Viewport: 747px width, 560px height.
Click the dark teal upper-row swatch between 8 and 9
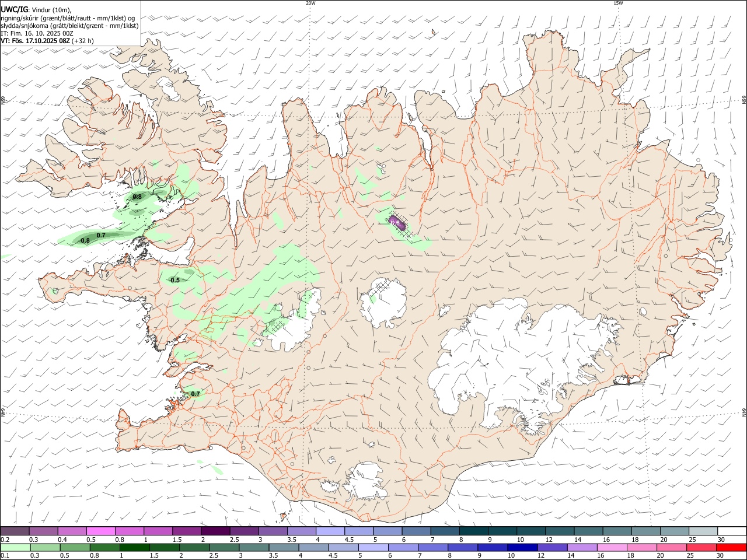(473, 531)
